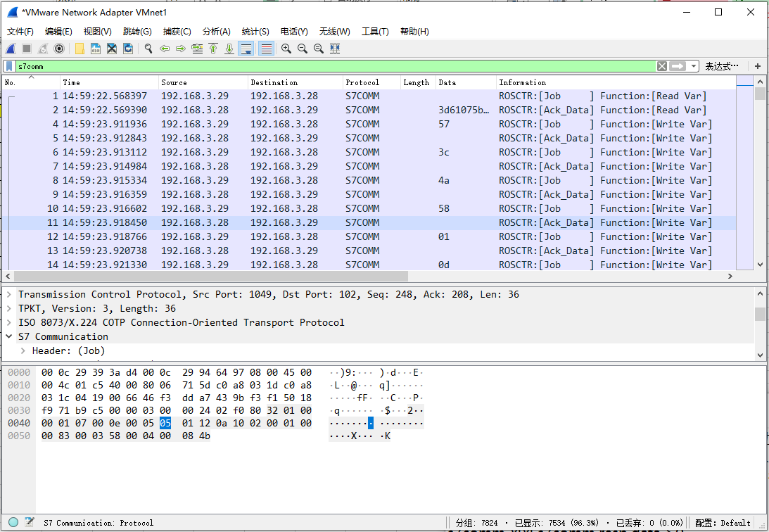Open a capture file with the folder icon

click(80, 49)
